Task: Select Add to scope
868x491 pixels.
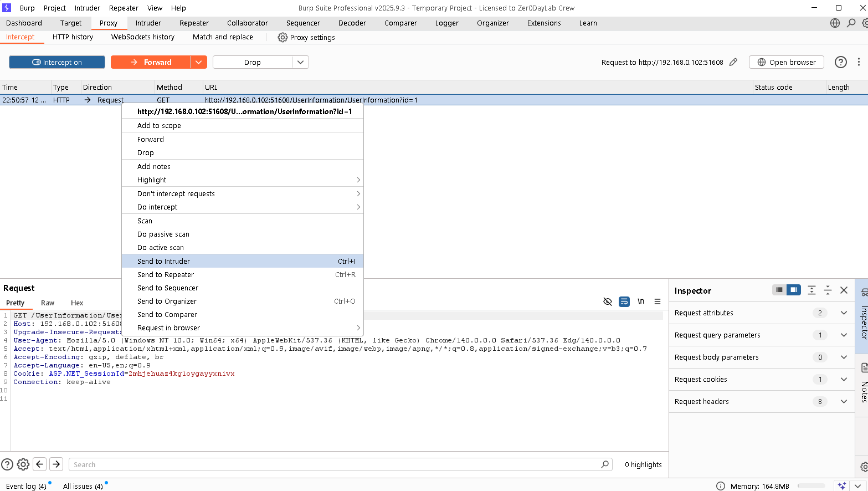Action: pos(243,126)
